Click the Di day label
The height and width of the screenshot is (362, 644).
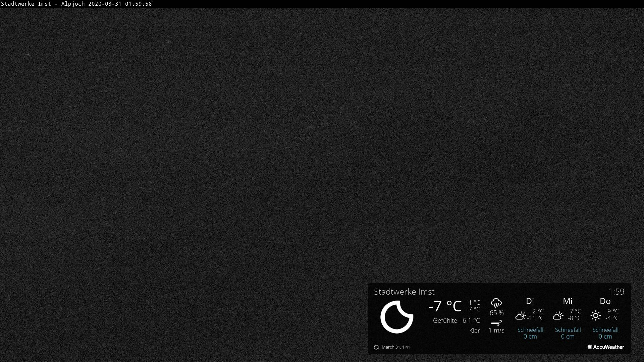point(530,301)
